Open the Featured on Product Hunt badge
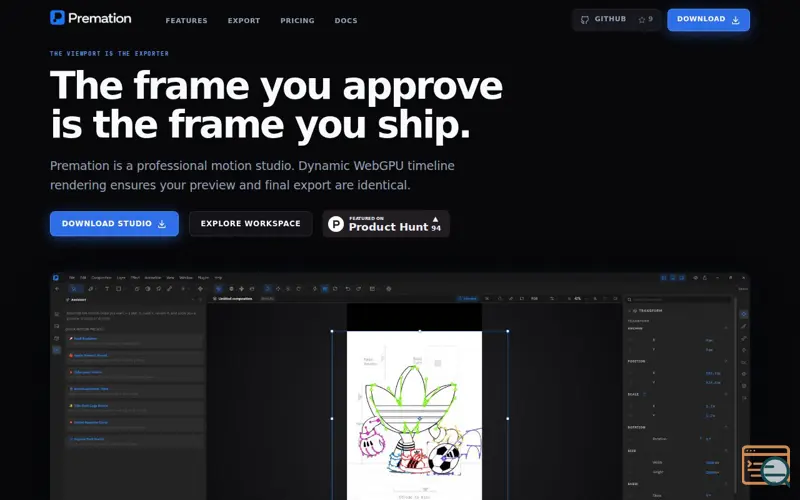The width and height of the screenshot is (800, 500). coord(386,223)
